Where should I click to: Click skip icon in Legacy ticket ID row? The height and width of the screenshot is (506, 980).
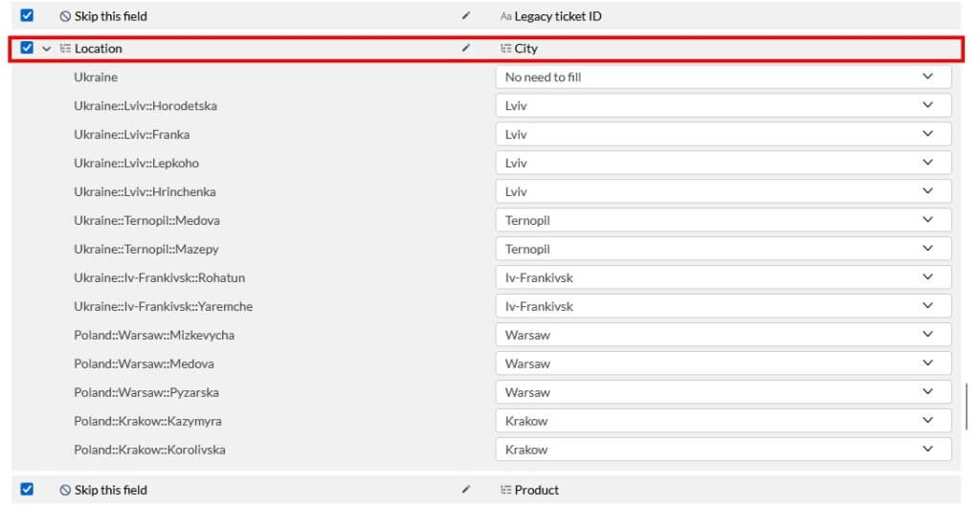coord(65,16)
